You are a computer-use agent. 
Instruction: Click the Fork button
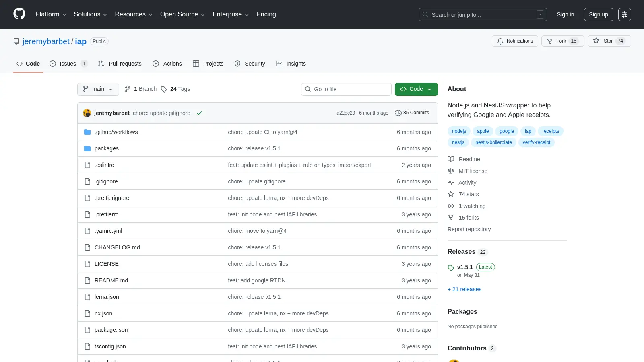coord(563,41)
